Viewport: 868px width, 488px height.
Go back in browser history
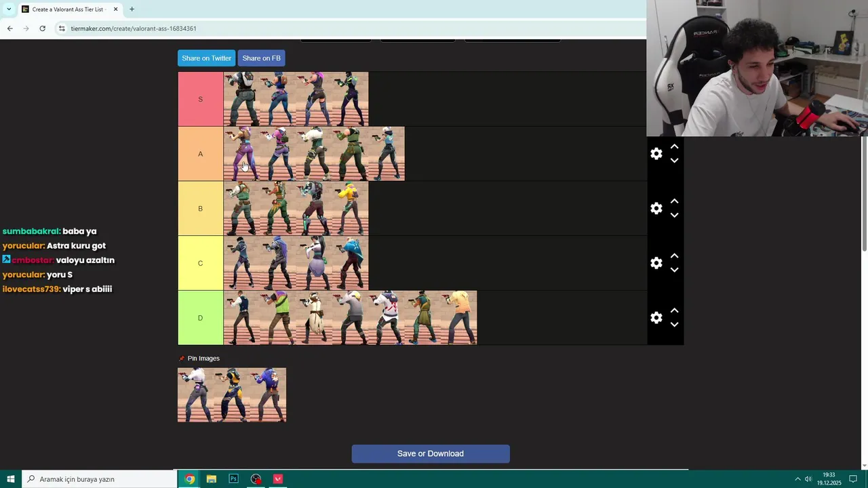tap(9, 28)
